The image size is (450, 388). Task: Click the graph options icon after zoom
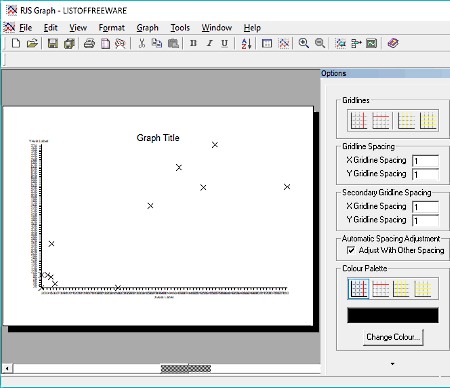point(340,43)
